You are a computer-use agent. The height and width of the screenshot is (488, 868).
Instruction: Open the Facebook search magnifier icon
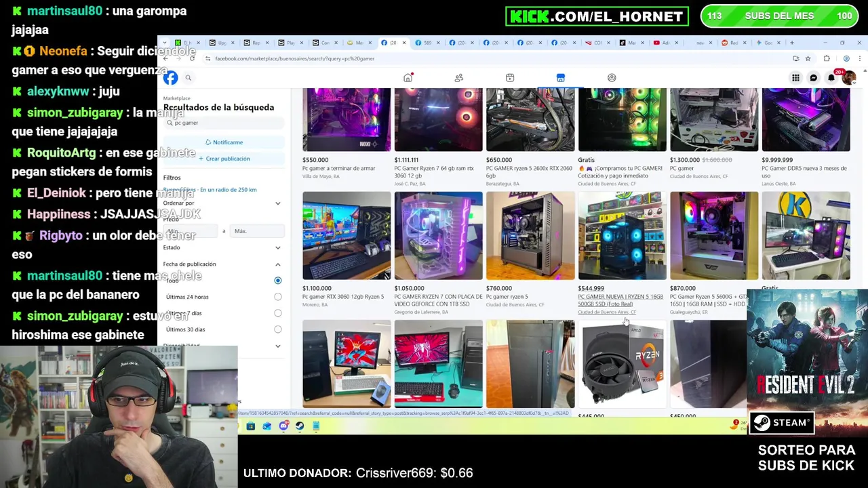click(189, 78)
